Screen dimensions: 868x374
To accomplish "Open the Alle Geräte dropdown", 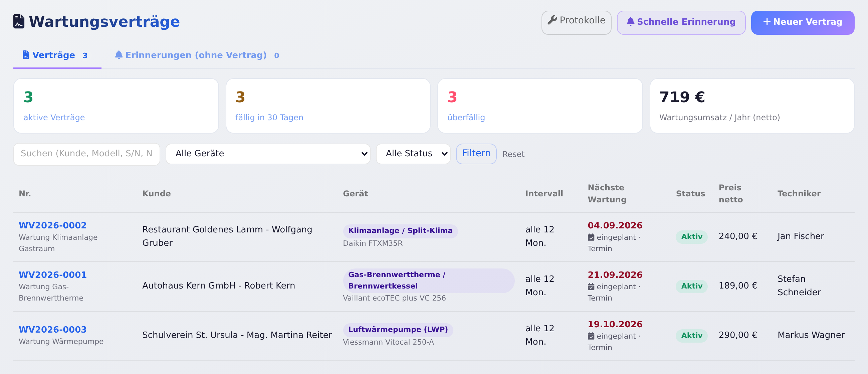I will [x=268, y=154].
